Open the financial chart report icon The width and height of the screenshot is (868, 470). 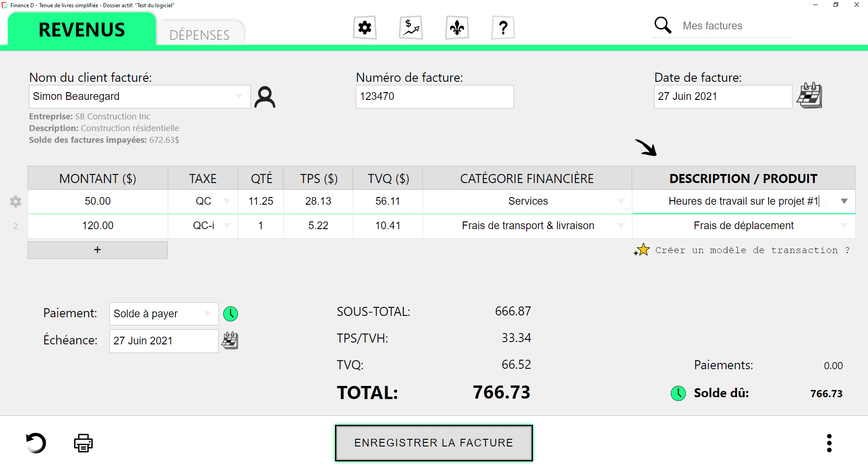[x=410, y=28]
